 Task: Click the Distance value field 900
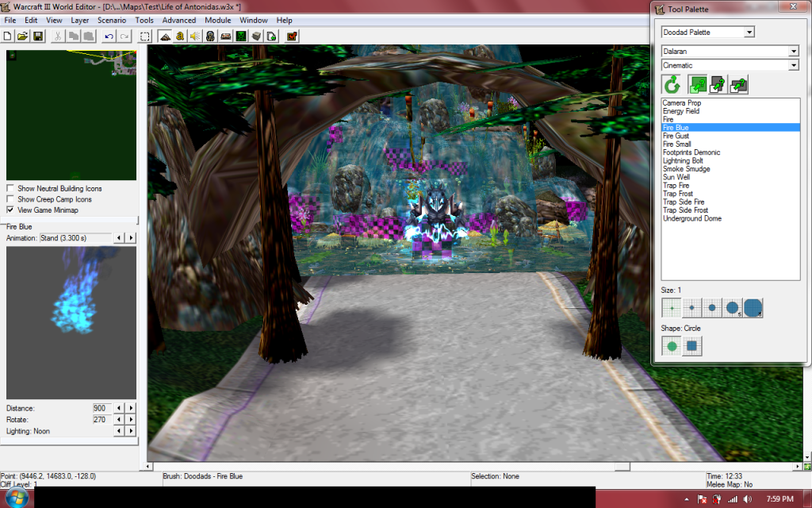click(102, 408)
